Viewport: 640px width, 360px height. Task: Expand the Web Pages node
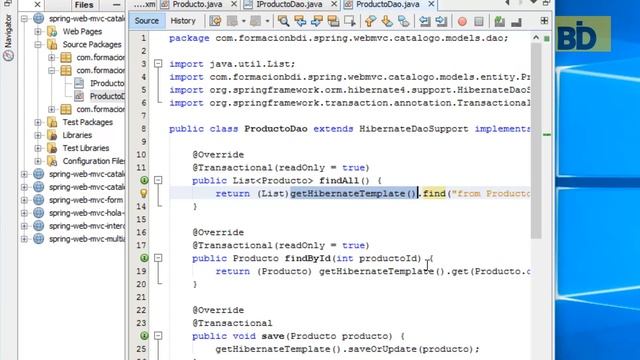(x=38, y=31)
